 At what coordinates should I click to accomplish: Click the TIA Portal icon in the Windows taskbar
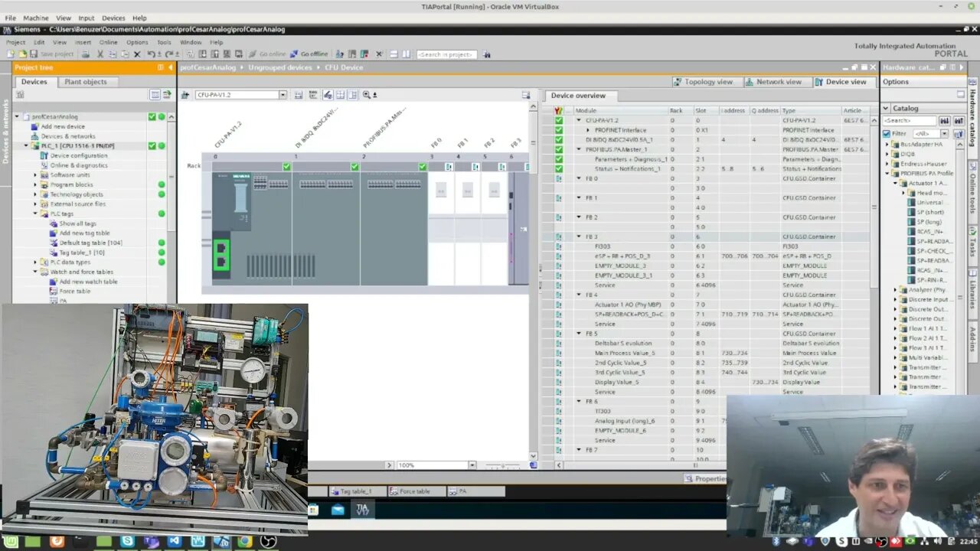pos(362,509)
